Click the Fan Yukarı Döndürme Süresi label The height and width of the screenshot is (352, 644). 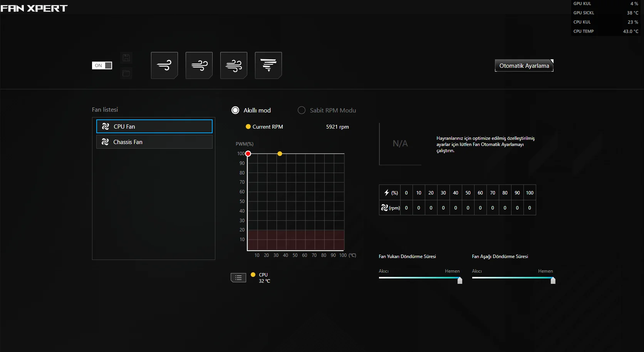click(407, 256)
